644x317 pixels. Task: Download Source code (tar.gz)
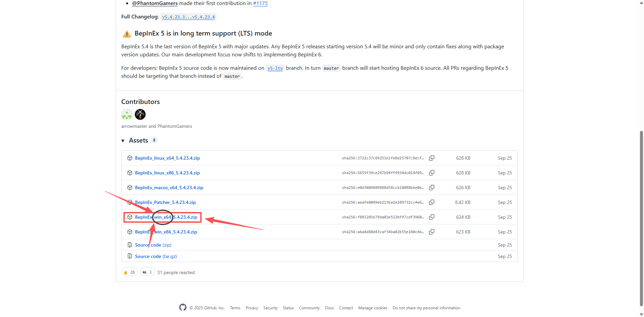(x=156, y=256)
